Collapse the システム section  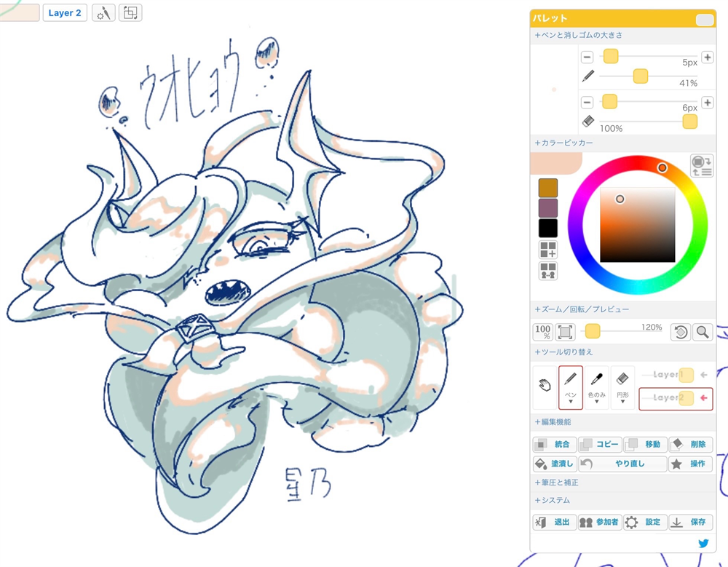(x=622, y=501)
